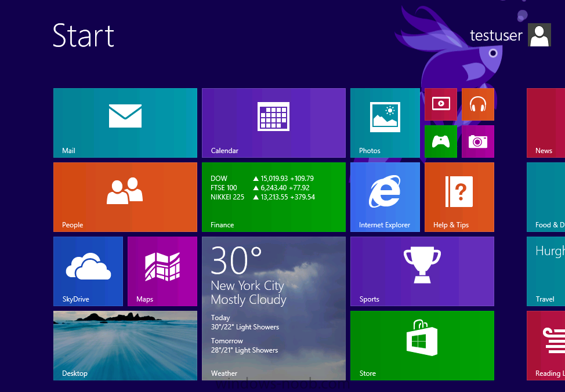Click the 30° temperature reading
565x392 pixels.
coord(236,260)
